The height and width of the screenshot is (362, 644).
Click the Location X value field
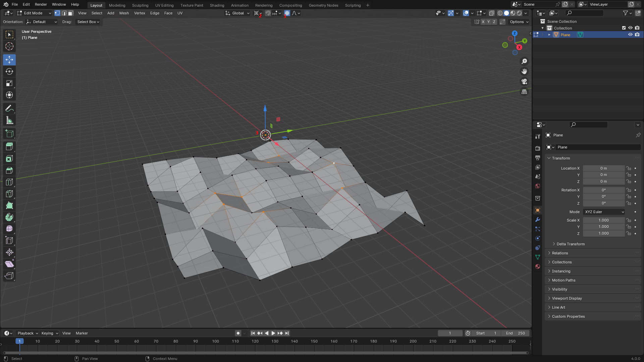(604, 168)
